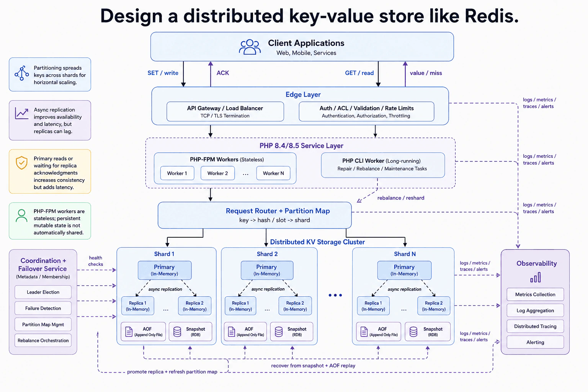Select the Partition Map Mgmt box

43,324
